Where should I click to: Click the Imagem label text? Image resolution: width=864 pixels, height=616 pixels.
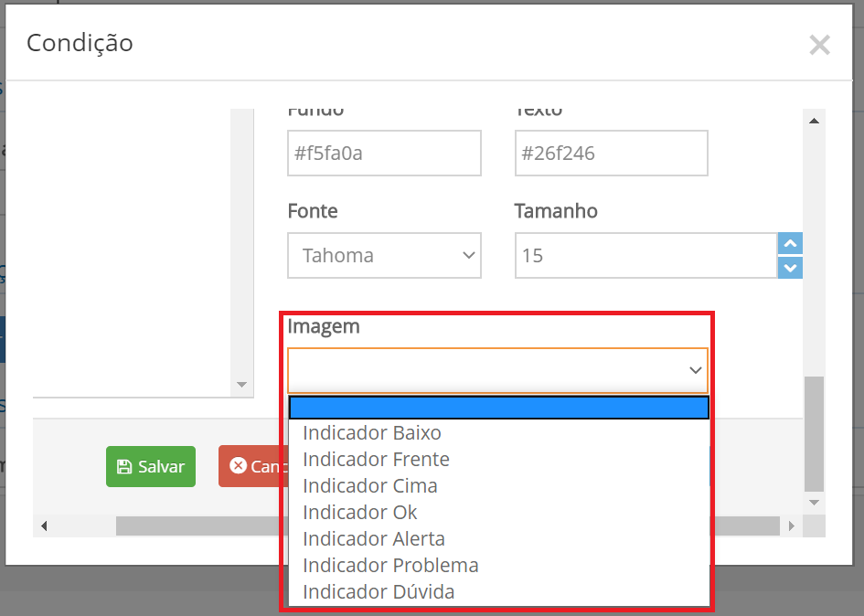(x=324, y=326)
